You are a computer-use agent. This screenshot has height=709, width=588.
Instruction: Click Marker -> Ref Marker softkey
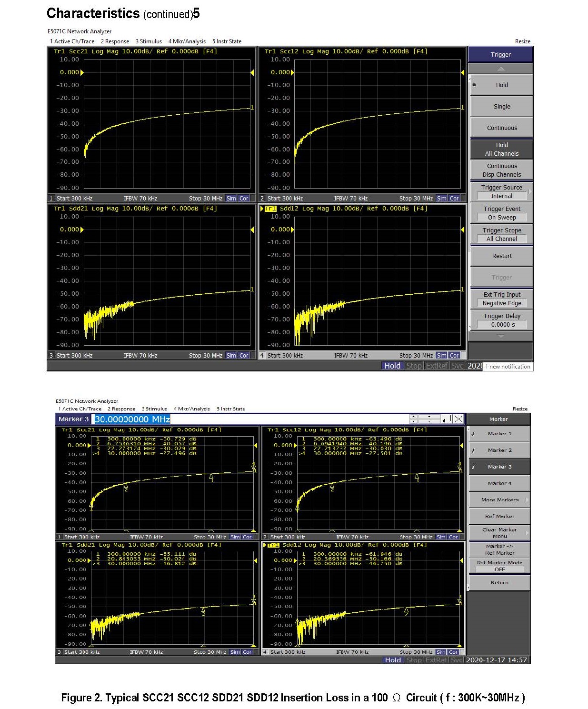(499, 549)
